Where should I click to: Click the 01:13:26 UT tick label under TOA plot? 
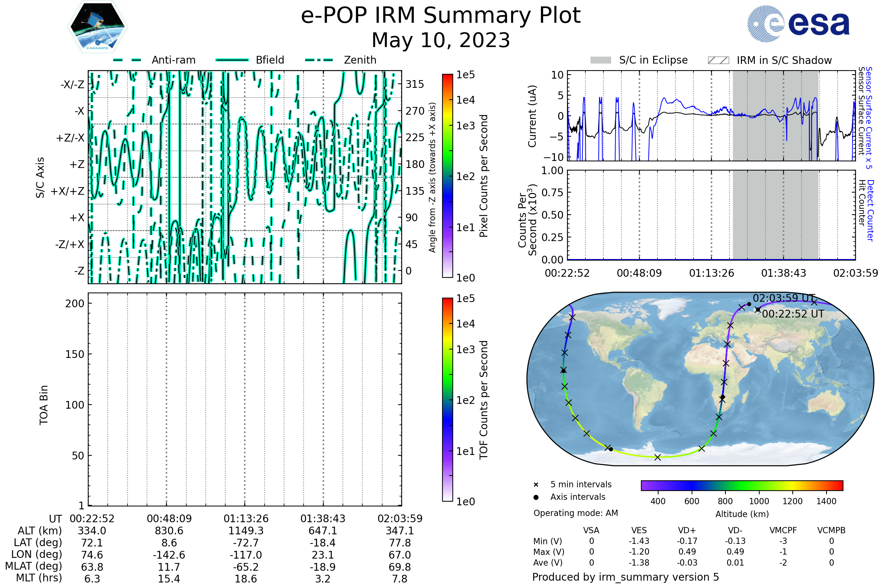tap(246, 519)
